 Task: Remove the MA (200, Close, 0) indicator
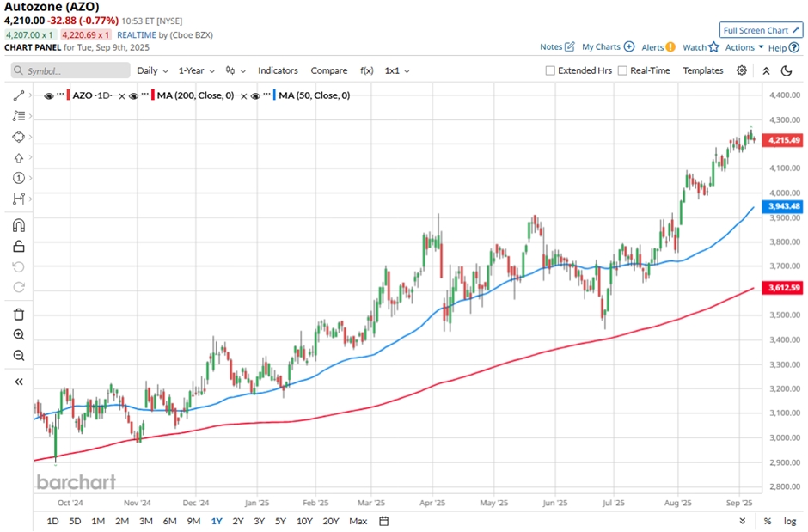pos(244,96)
